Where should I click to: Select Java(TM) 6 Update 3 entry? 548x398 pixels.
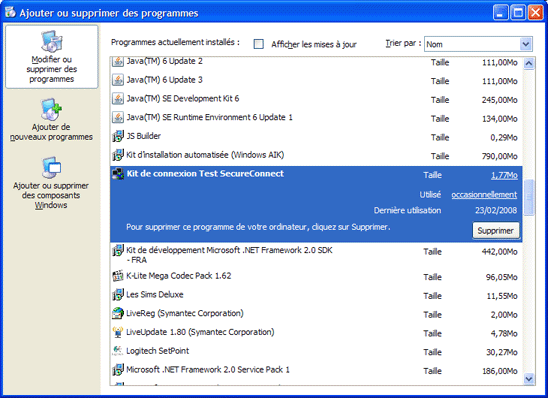(x=164, y=80)
